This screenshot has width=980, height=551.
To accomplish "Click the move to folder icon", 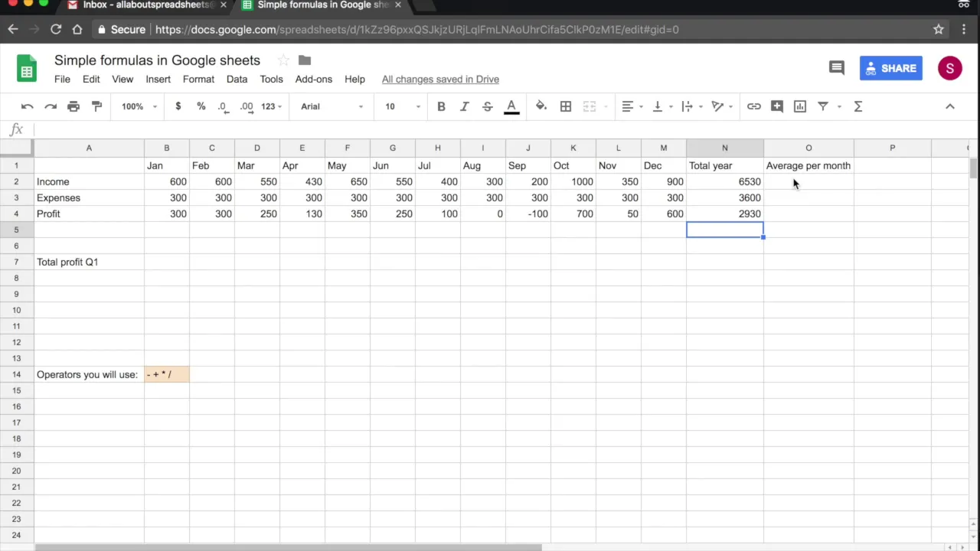I will [305, 60].
